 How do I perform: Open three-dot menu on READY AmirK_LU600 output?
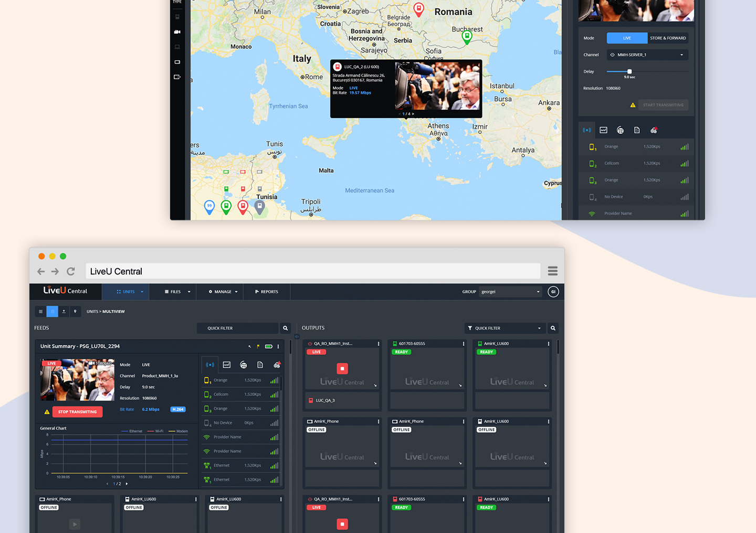pyautogui.click(x=549, y=344)
